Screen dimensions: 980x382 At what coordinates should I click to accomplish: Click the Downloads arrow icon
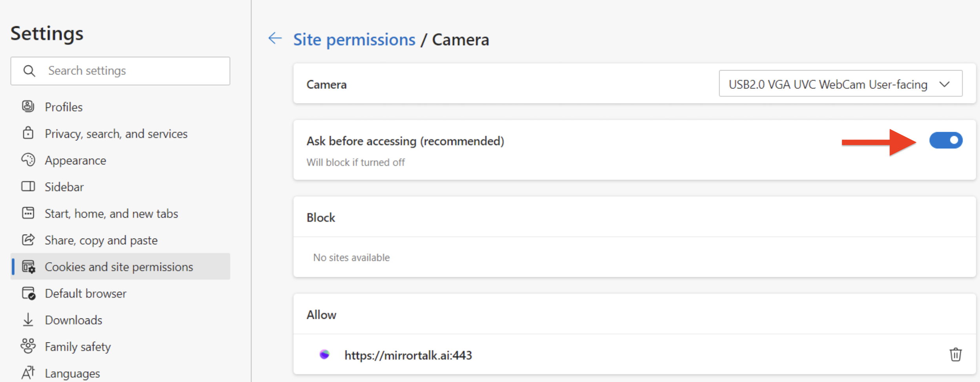(x=28, y=320)
